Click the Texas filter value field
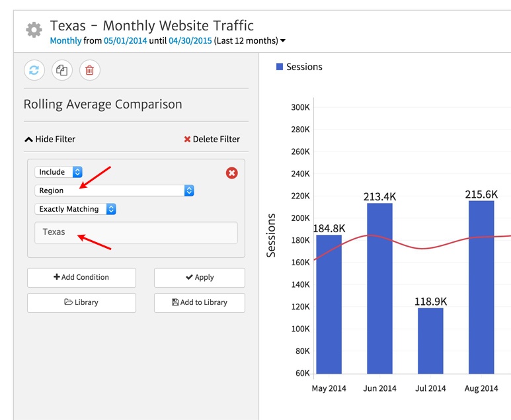 tap(136, 232)
